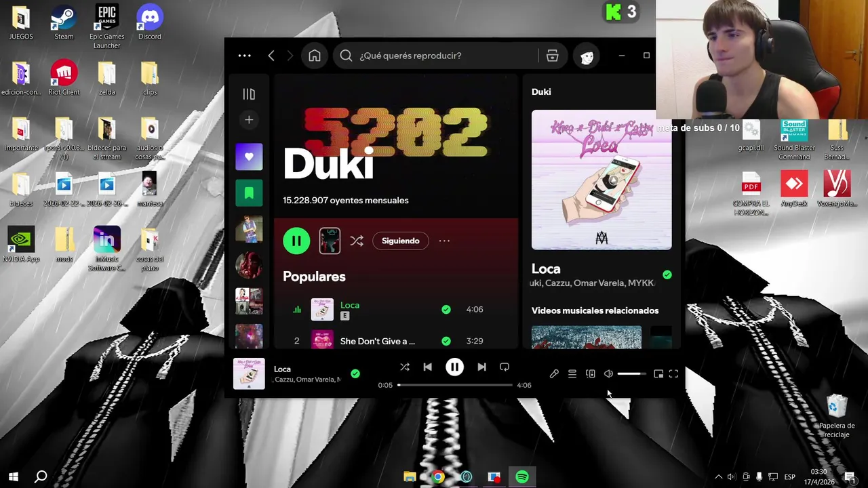This screenshot has width=868, height=488.
Task: Click the Siguiendo follow button
Action: pyautogui.click(x=401, y=241)
